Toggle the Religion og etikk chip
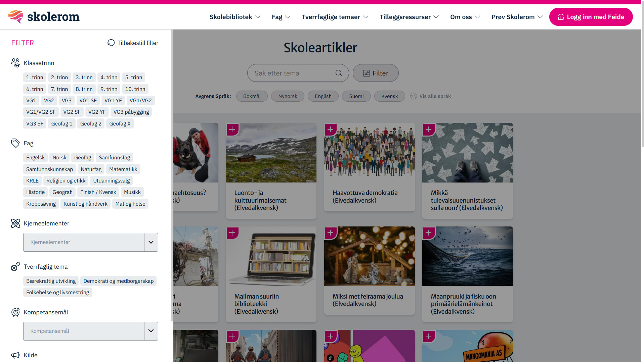 (x=66, y=180)
